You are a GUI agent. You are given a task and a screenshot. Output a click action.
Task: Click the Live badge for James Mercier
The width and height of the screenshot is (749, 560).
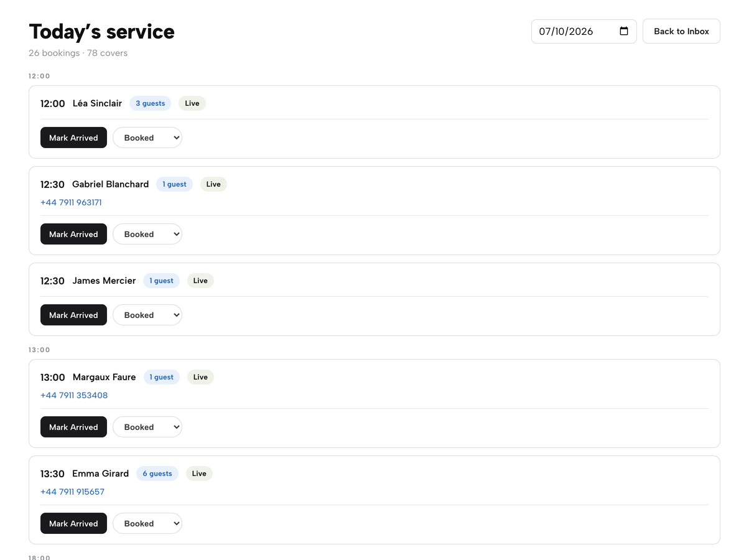(x=200, y=281)
